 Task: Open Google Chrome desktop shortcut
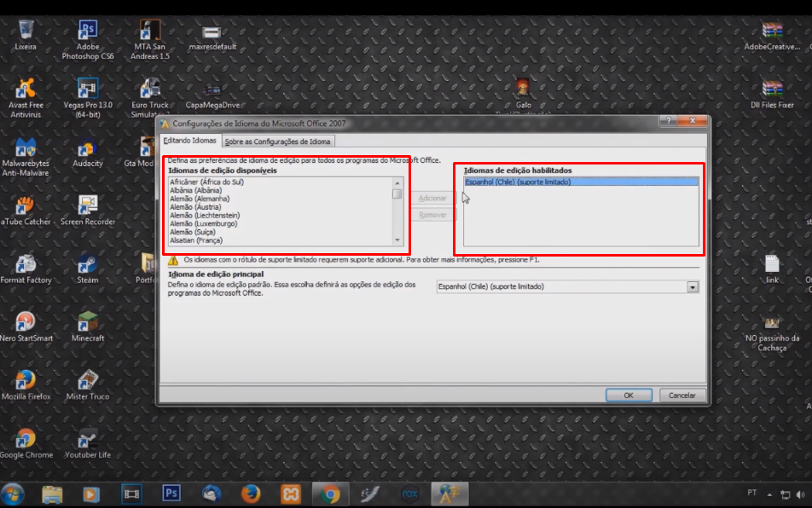coord(26,444)
